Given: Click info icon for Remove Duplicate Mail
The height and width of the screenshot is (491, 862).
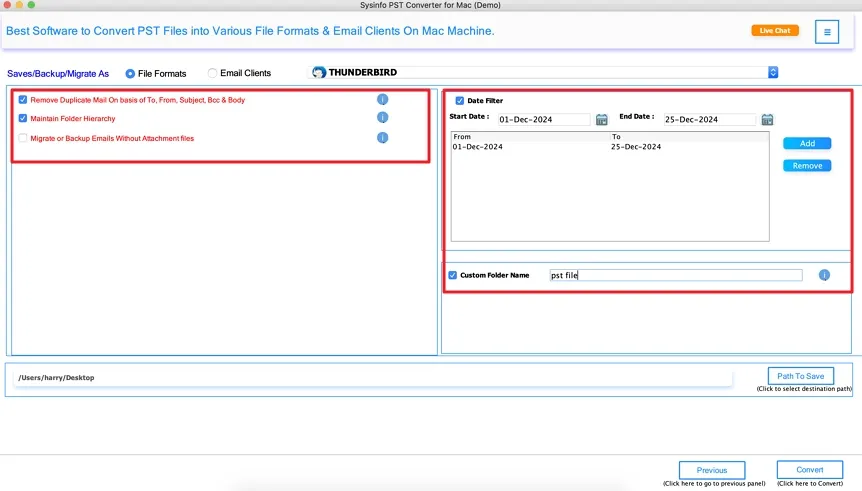Looking at the screenshot, I should 382,100.
